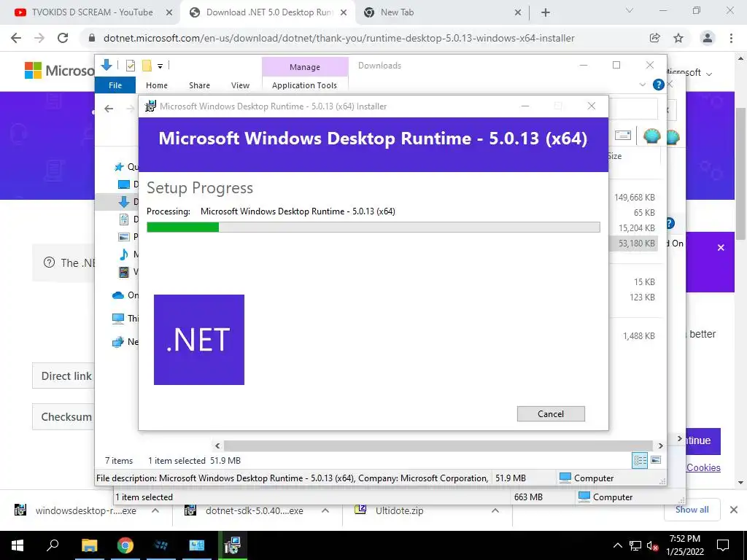The height and width of the screenshot is (560, 747).
Task: Open the notification center
Action: click(x=723, y=545)
